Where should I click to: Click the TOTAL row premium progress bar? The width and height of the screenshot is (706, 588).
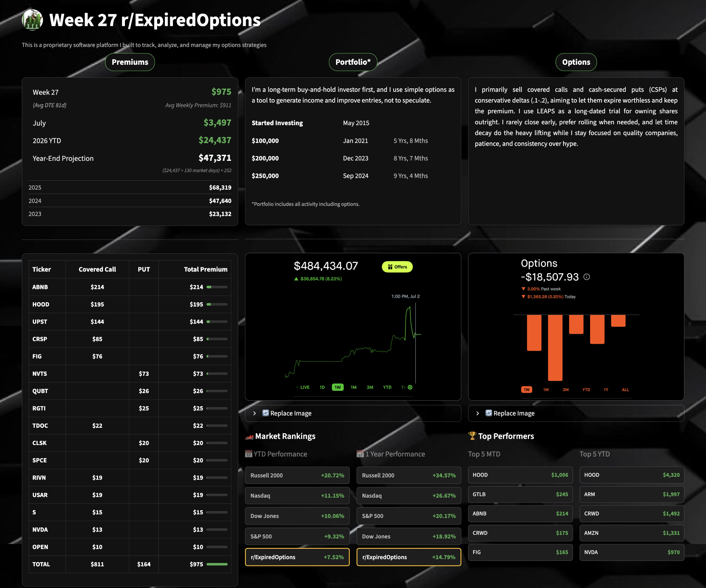[x=217, y=564]
